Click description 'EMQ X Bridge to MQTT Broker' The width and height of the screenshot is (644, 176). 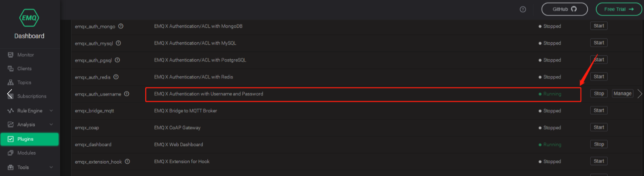[x=185, y=111]
